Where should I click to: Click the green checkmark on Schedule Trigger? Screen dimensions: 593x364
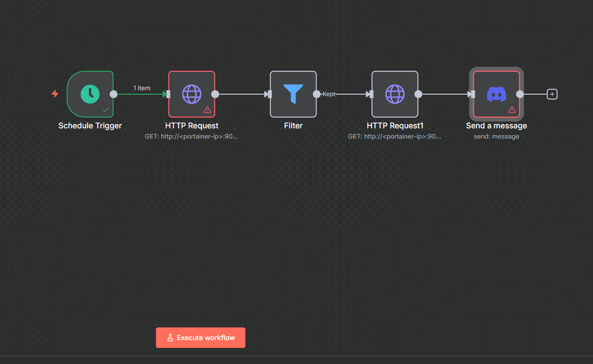[106, 110]
